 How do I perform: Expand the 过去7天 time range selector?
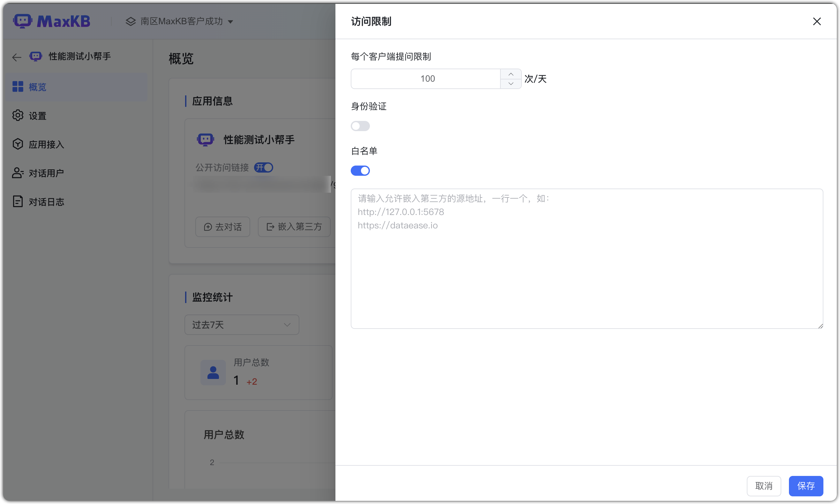point(242,325)
